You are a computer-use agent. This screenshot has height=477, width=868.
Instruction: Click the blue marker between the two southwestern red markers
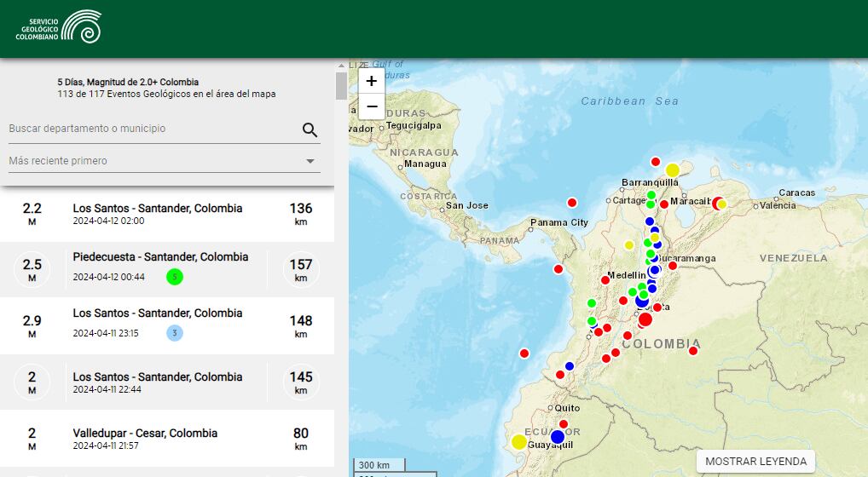coord(569,366)
